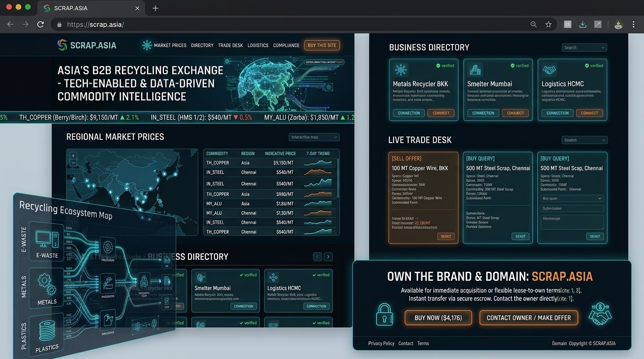The image size is (644, 359).
Task: Open a new browser tab
Action: 155,8
